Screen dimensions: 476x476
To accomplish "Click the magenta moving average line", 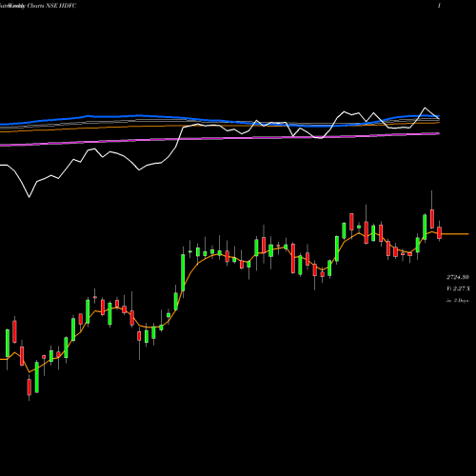I will click(x=219, y=139).
